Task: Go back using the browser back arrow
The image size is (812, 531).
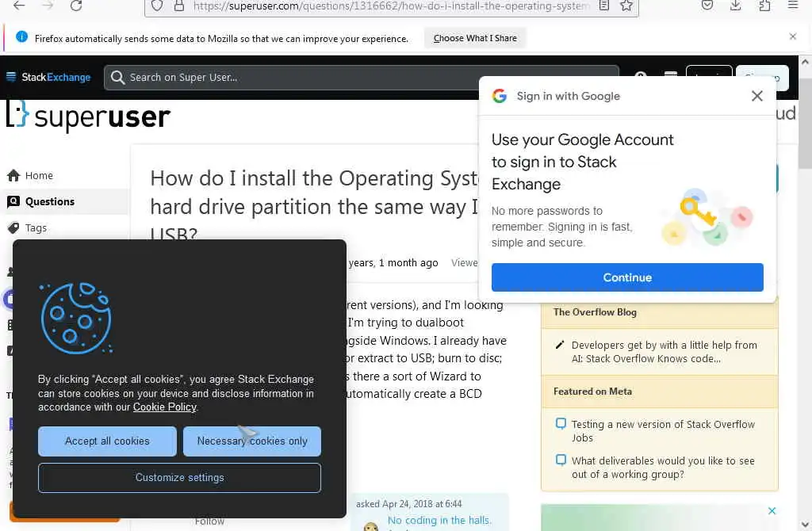Action: click(19, 6)
